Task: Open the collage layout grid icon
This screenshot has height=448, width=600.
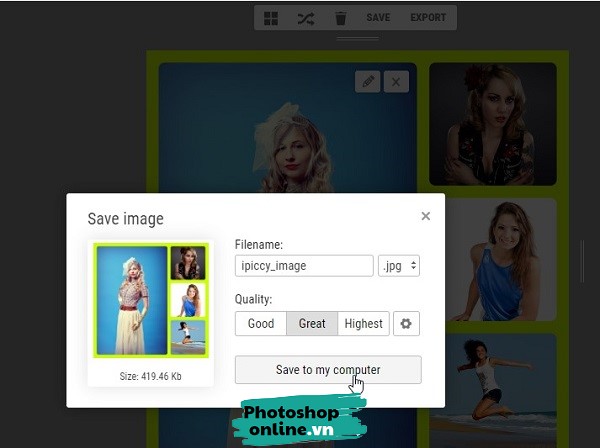Action: coord(271,18)
